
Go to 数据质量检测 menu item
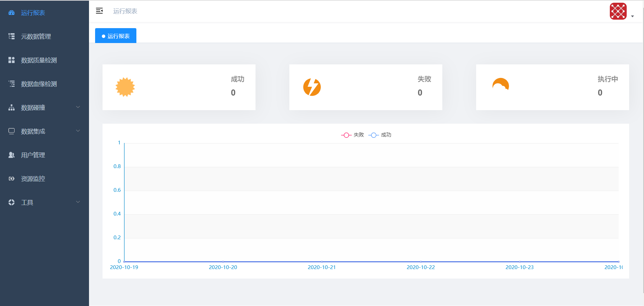pyautogui.click(x=44, y=60)
